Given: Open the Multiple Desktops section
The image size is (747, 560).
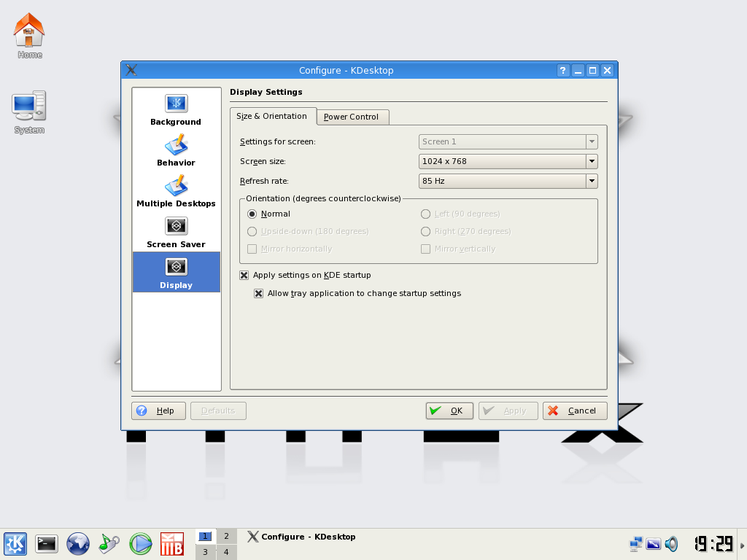Looking at the screenshot, I should point(177,191).
